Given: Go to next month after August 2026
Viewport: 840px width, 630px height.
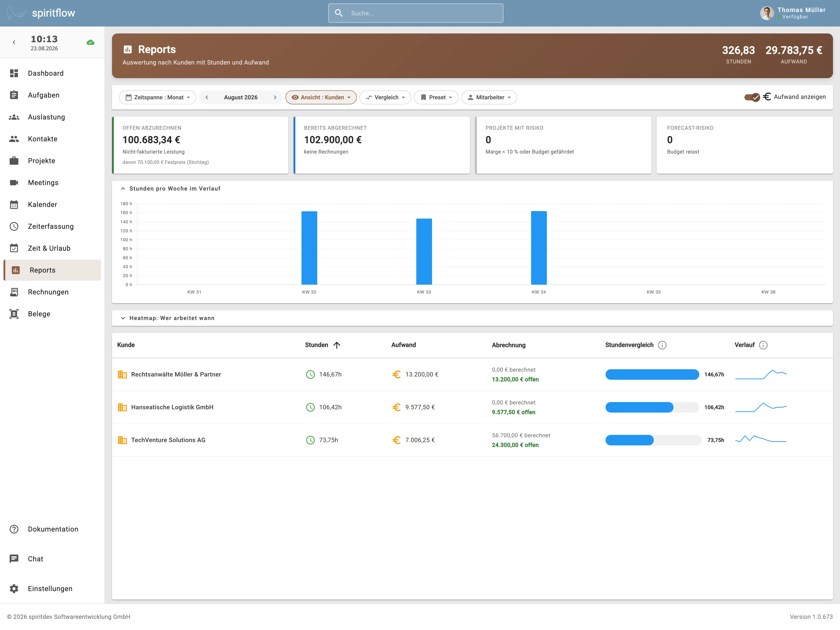Looking at the screenshot, I should click(275, 98).
